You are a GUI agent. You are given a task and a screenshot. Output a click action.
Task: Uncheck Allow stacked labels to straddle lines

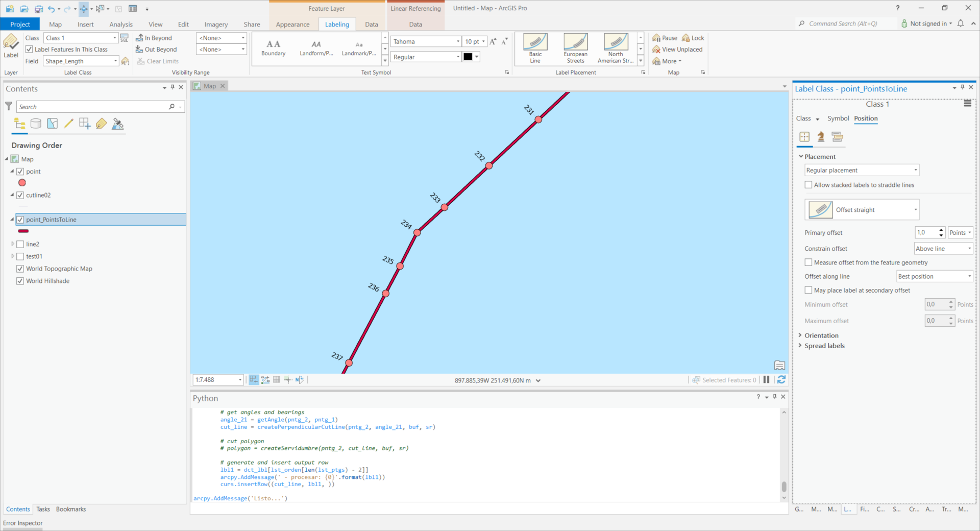[x=808, y=185]
